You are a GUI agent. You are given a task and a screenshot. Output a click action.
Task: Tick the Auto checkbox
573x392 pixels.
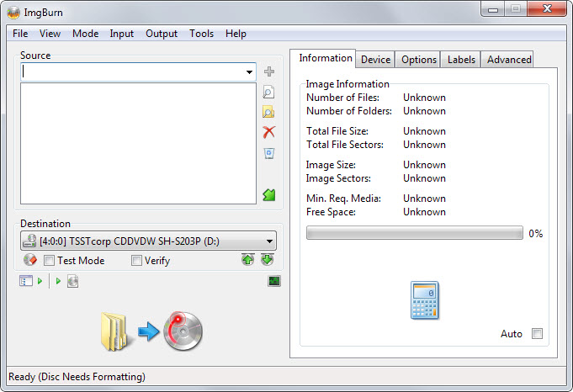pyautogui.click(x=537, y=334)
